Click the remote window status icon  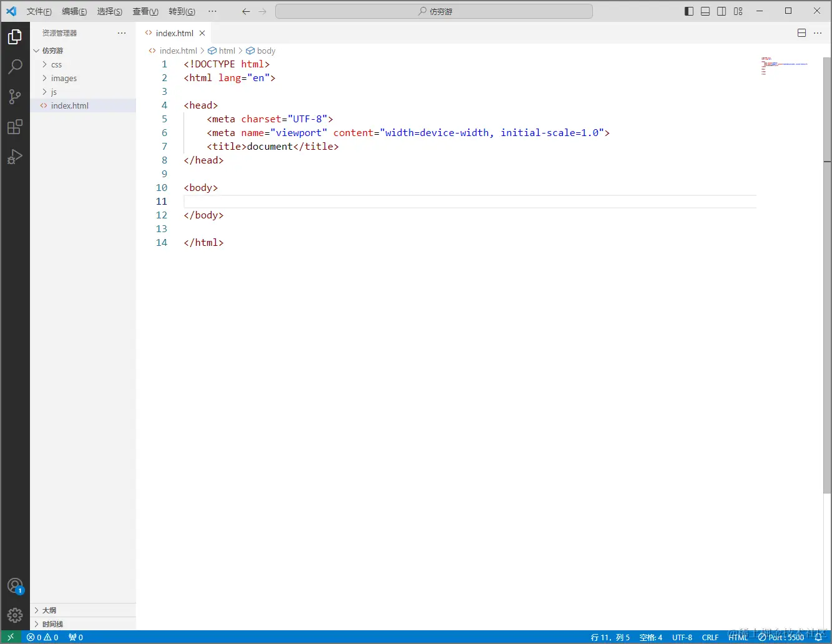tap(11, 637)
